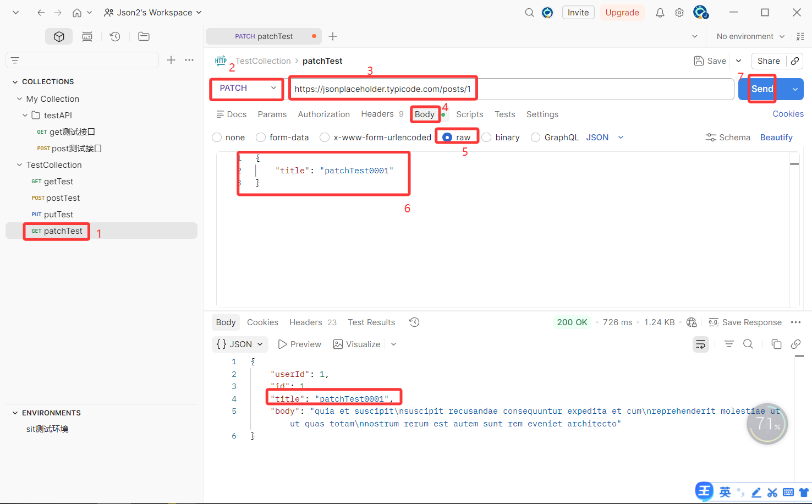
Task: Copy the response body
Action: tap(776, 344)
